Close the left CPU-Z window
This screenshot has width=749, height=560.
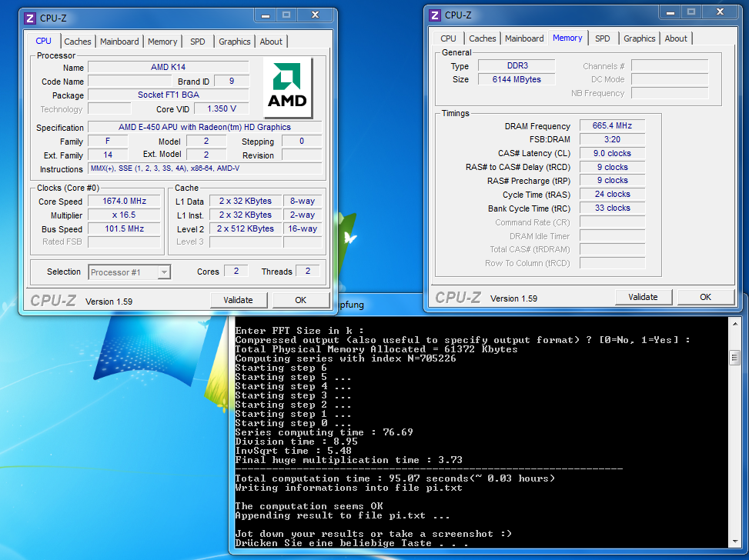[316, 15]
